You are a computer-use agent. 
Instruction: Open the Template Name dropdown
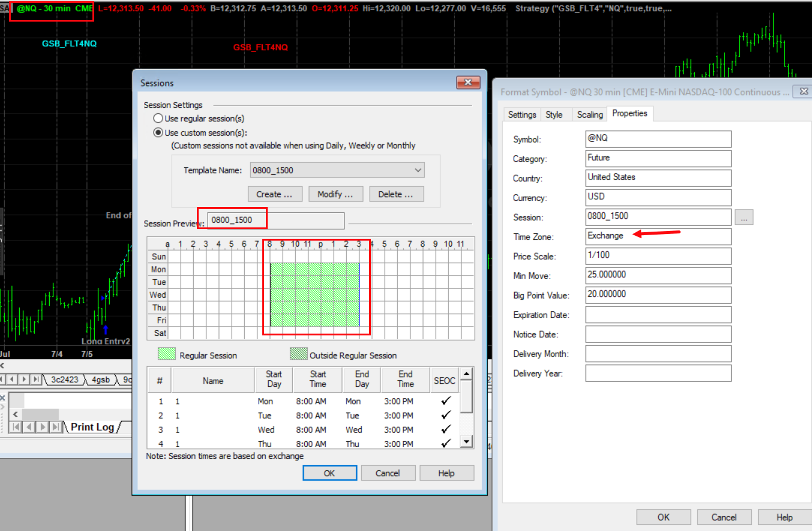(x=418, y=170)
